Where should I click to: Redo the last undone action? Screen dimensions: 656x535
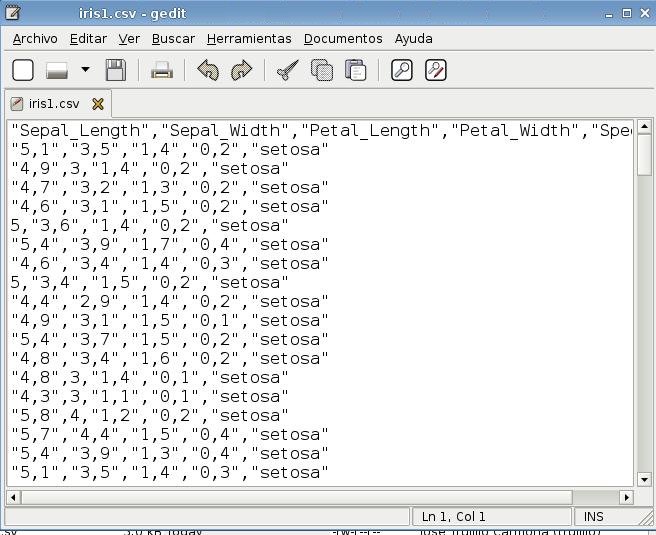tap(241, 70)
